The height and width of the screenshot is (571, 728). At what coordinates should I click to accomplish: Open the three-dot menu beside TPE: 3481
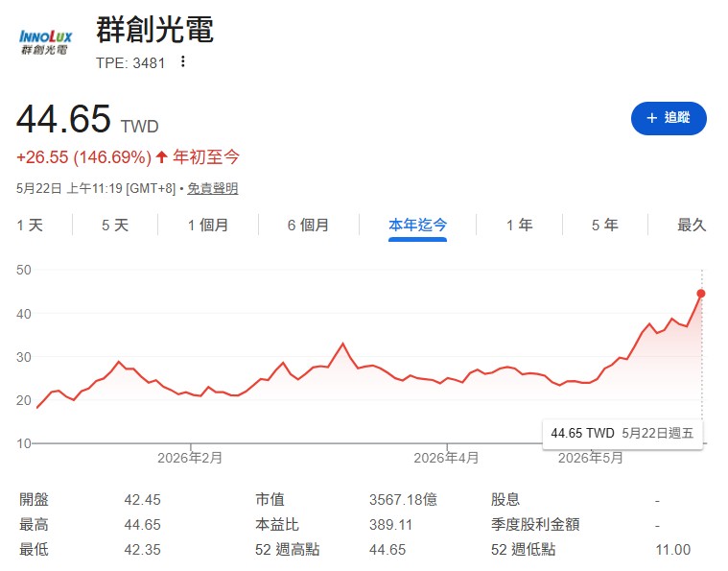click(183, 61)
